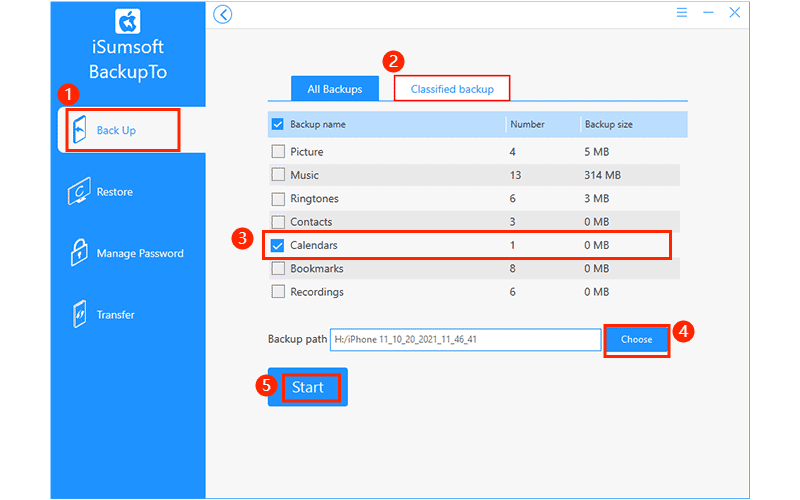Click the Calendars row label
The image size is (800, 500).
pos(314,245)
